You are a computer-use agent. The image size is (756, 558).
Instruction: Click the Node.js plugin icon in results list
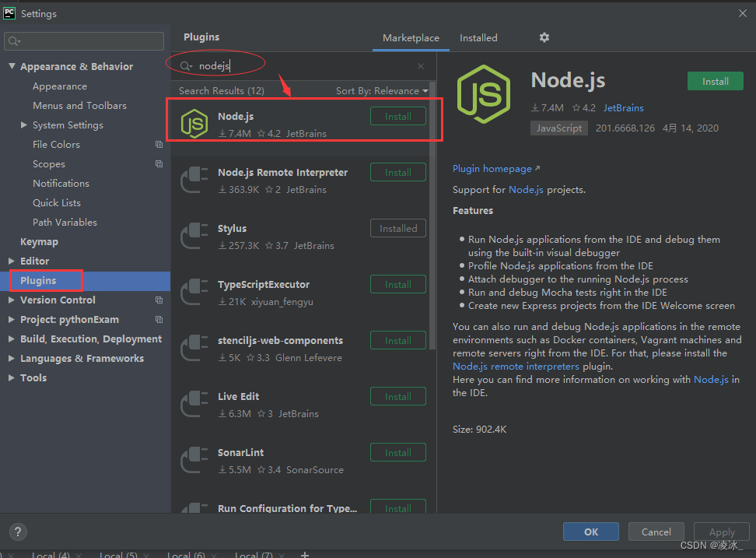[194, 124]
